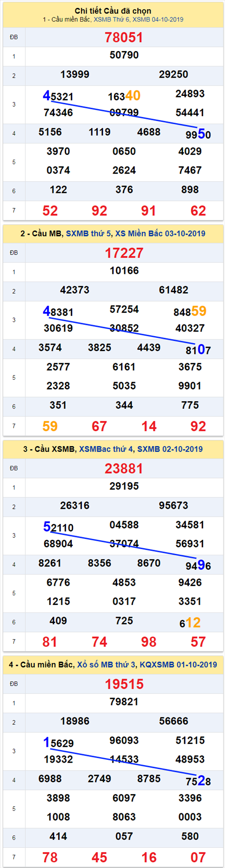Click sixth prize number 612
Screen dimensions: 225x868
(190, 623)
